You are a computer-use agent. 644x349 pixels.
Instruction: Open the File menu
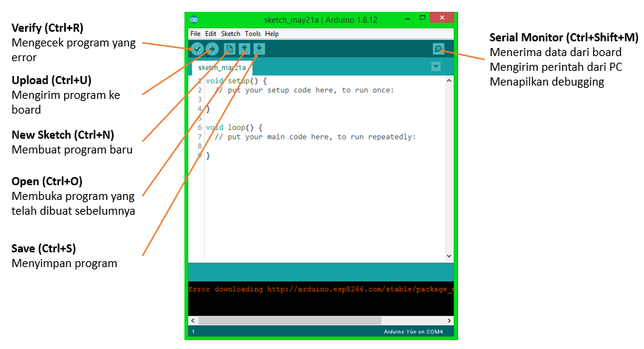195,34
